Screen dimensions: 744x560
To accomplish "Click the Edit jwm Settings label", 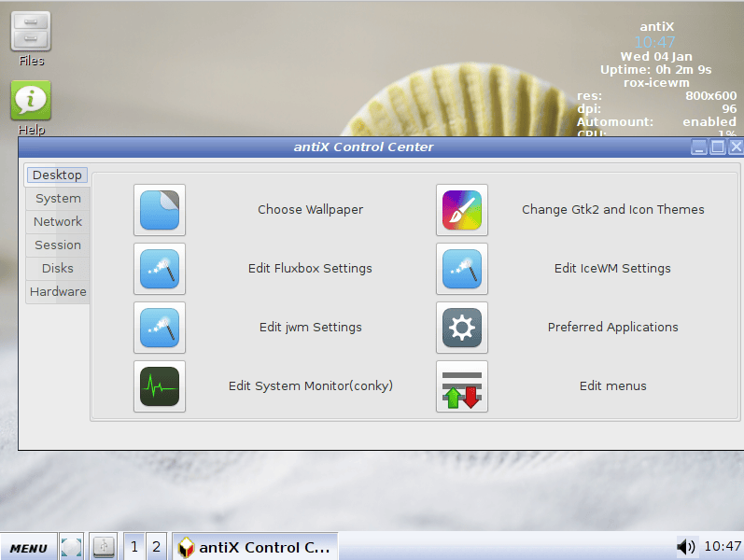I will click(x=310, y=328).
